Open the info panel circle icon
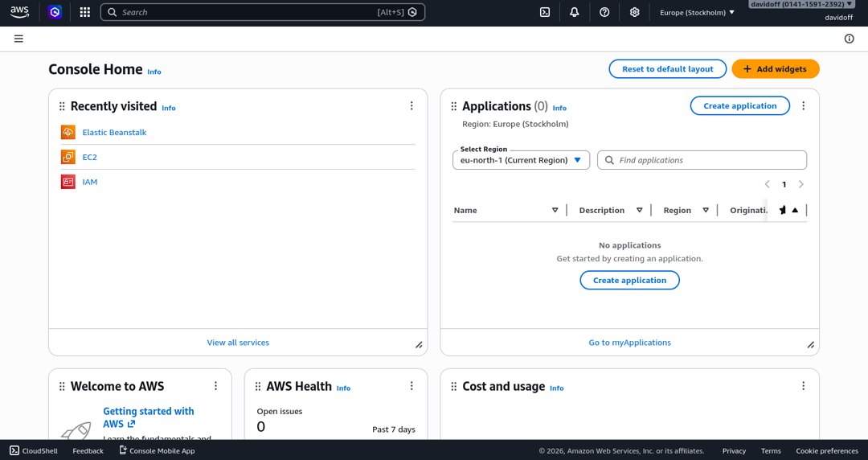Screen dimensions: 868x460 [x=850, y=39]
